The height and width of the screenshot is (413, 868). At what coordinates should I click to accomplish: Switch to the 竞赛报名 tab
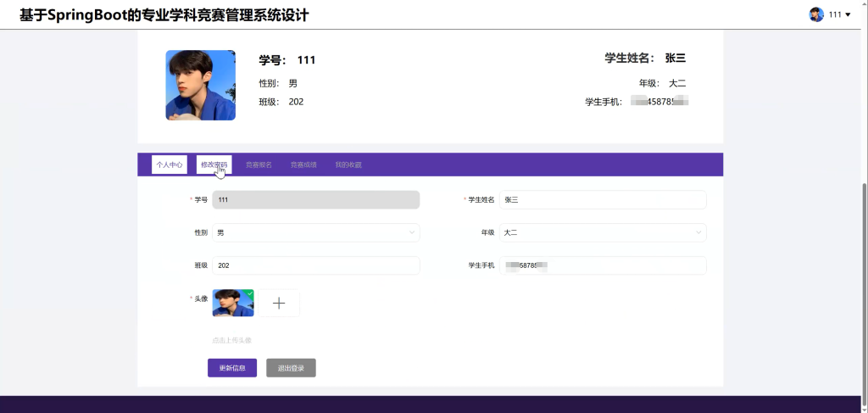(259, 165)
